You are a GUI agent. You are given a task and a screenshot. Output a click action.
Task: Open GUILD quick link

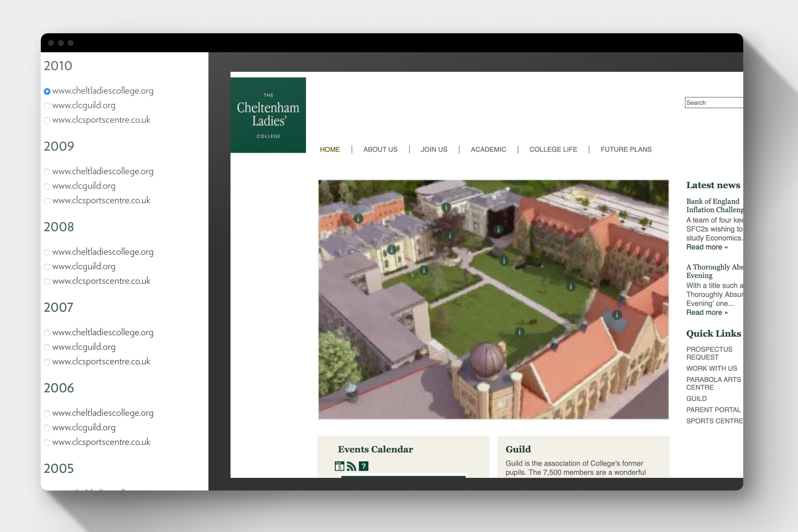tap(696, 399)
